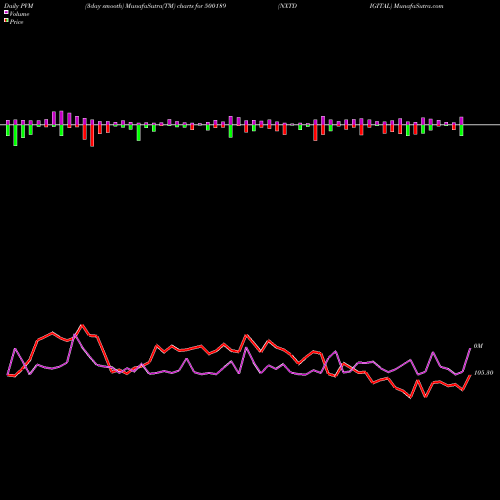
Task: Click the right endpoint of the red price line
Action: coord(470,376)
